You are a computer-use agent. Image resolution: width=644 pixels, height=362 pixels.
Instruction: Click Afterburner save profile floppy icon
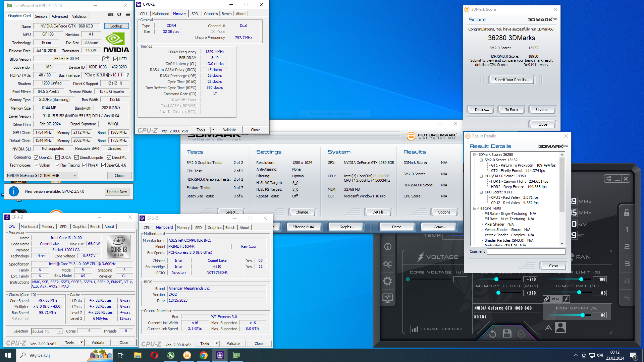point(507,334)
